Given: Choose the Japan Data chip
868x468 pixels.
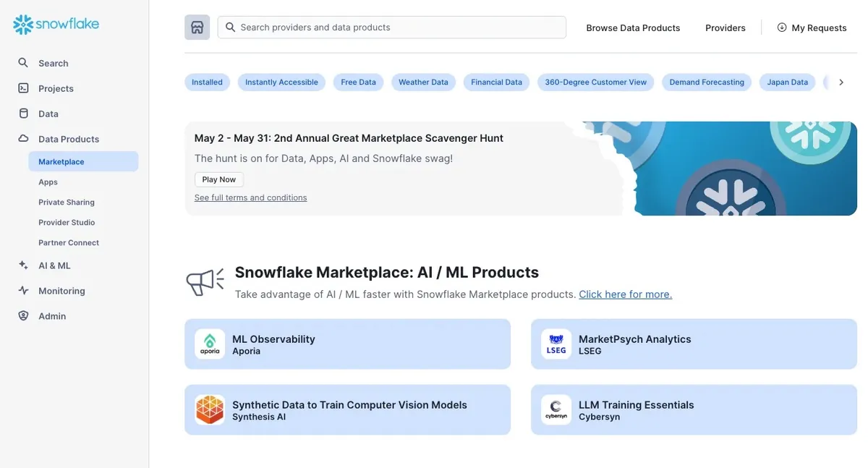Looking at the screenshot, I should (x=788, y=82).
